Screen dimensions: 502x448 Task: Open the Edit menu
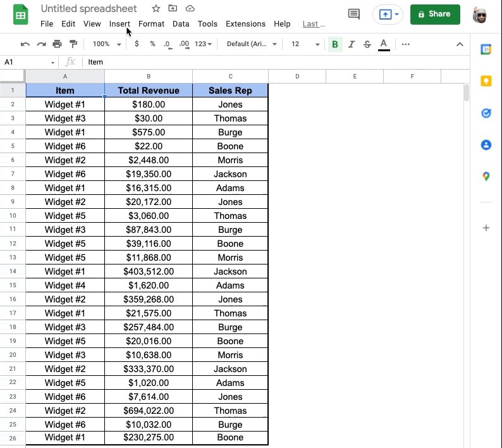tap(68, 23)
